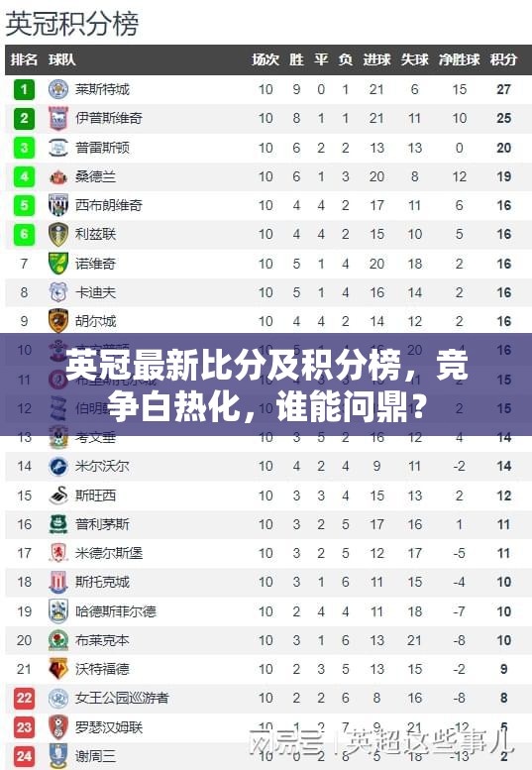
Task: Click the 诺维奇 green-yellow badge
Action: [57, 264]
